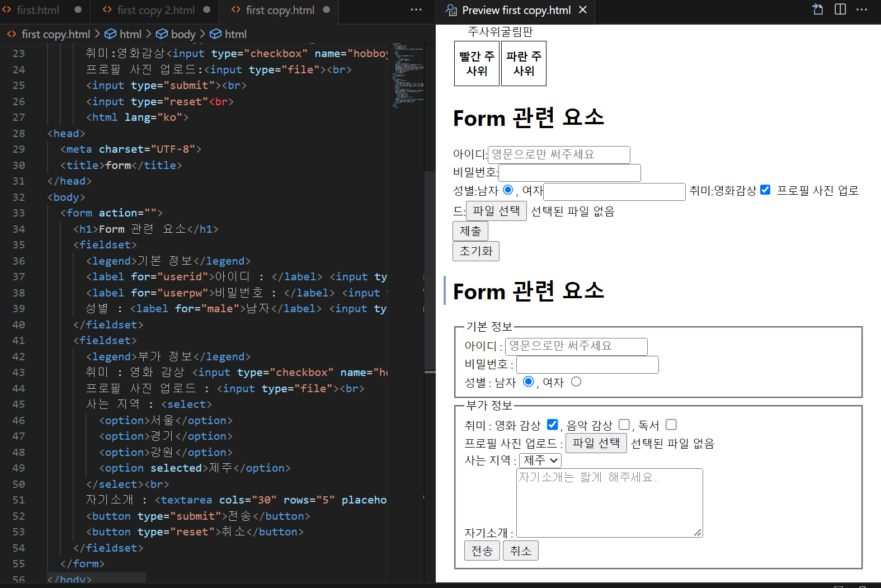Click the open preview source file icon
This screenshot has height=588, width=881.
coord(818,10)
